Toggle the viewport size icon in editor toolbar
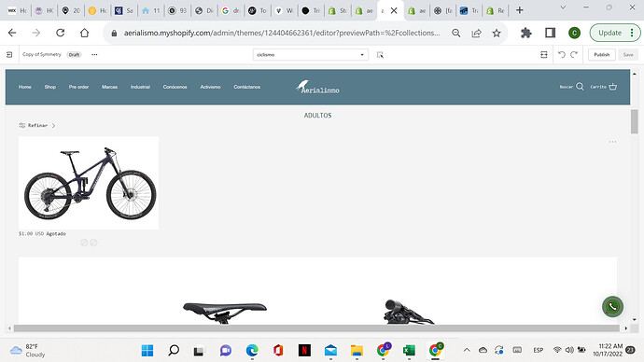Image resolution: width=644 pixels, height=362 pixels. tap(544, 55)
